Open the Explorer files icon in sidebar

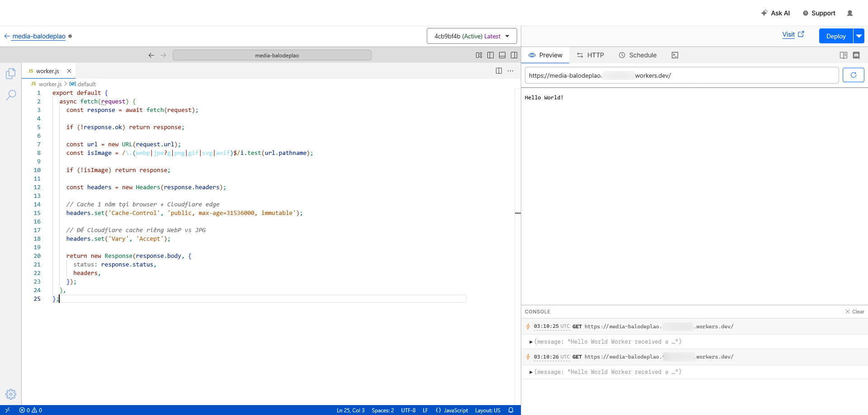[x=11, y=74]
